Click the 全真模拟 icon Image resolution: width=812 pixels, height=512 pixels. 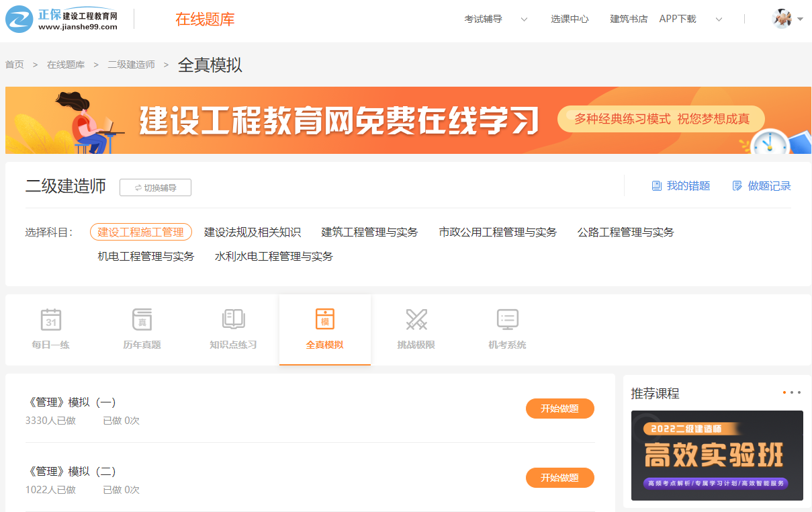[x=325, y=320]
